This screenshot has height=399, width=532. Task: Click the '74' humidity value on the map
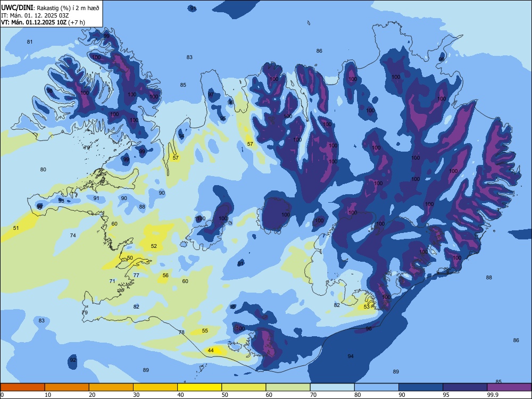(73, 235)
